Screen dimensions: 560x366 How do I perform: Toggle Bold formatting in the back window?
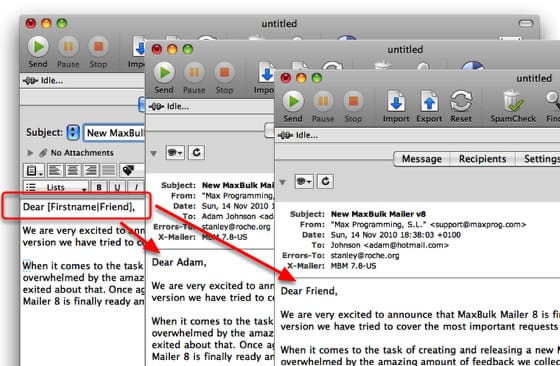coord(99,187)
